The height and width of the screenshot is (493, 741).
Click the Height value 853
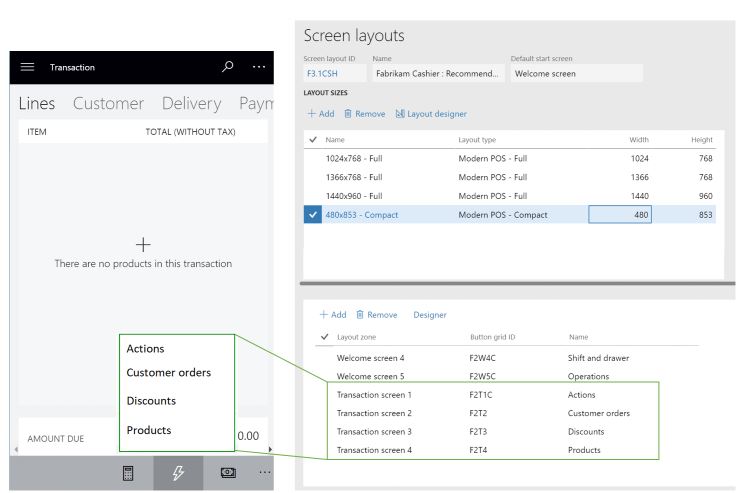click(x=705, y=215)
